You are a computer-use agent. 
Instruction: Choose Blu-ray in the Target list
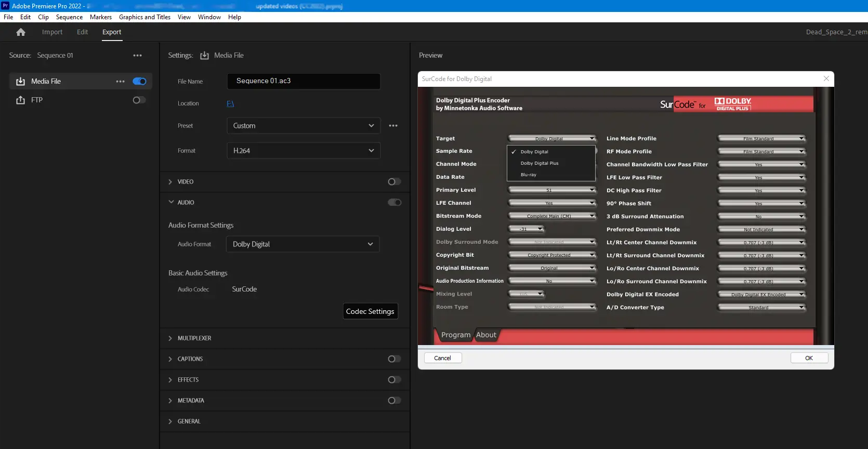pos(551,175)
